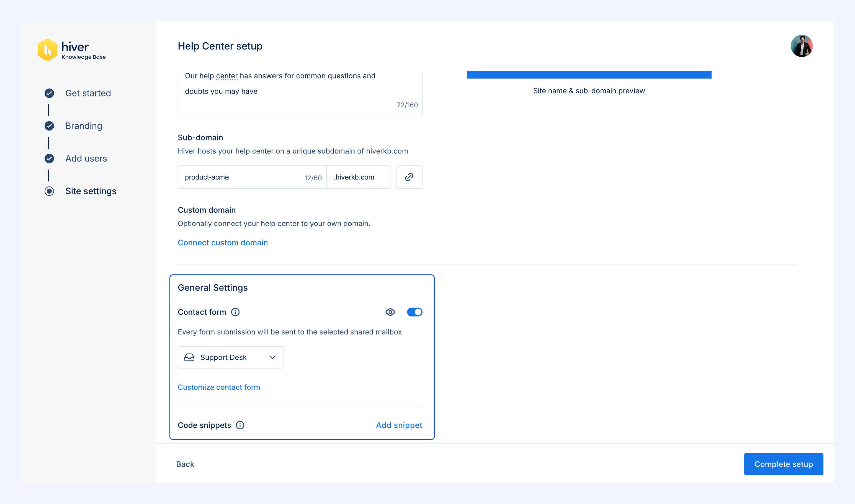
Task: Disable the Contact form toggle
Action: point(414,312)
